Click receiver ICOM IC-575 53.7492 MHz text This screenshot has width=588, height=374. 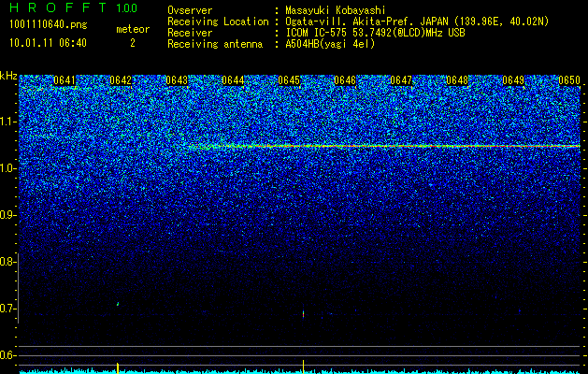375,33
